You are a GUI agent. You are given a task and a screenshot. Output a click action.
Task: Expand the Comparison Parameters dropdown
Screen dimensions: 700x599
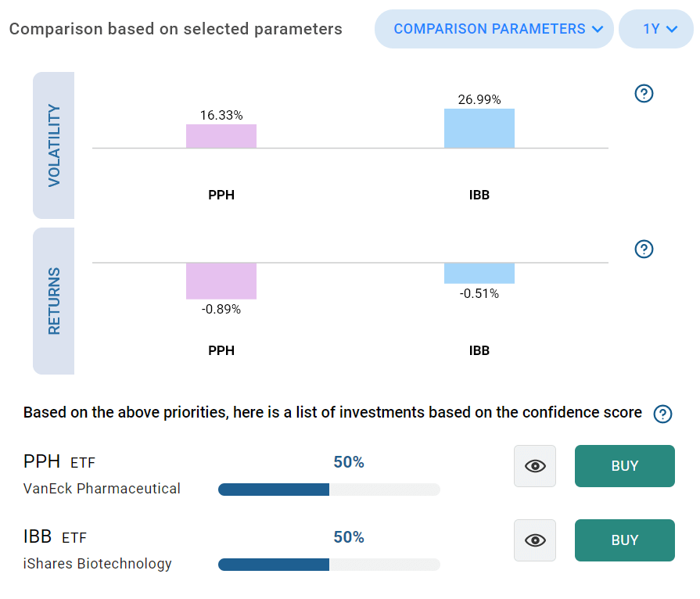pyautogui.click(x=494, y=29)
